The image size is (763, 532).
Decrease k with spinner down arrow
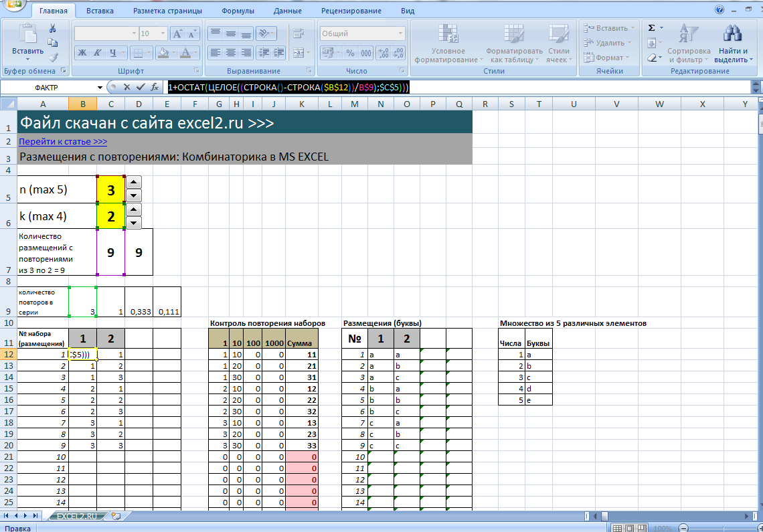[x=134, y=223]
